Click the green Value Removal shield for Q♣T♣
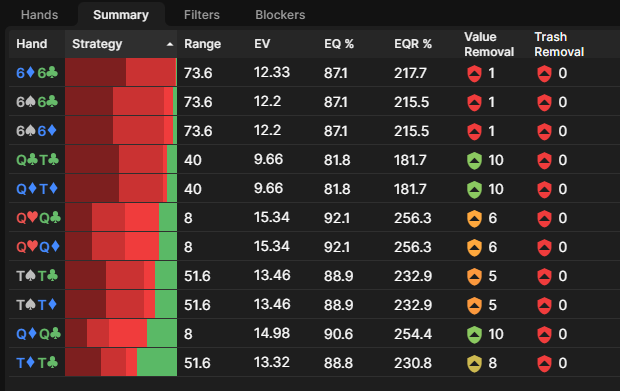The height and width of the screenshot is (391, 620). coord(474,161)
